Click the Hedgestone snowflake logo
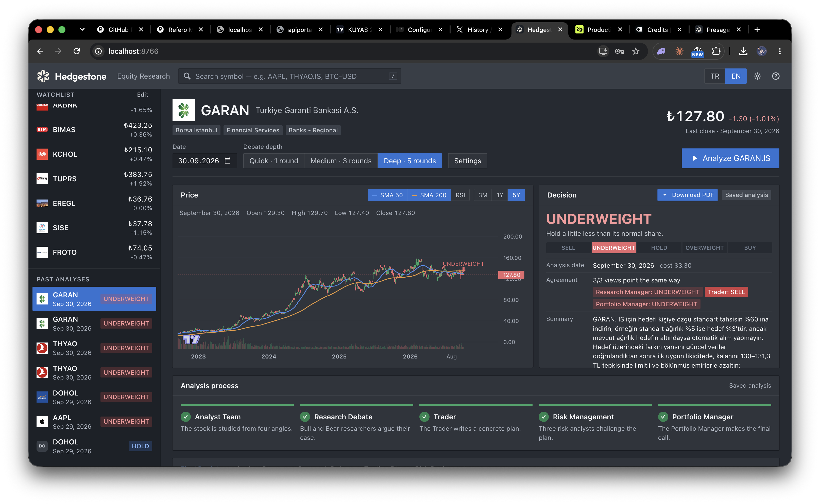 click(43, 76)
